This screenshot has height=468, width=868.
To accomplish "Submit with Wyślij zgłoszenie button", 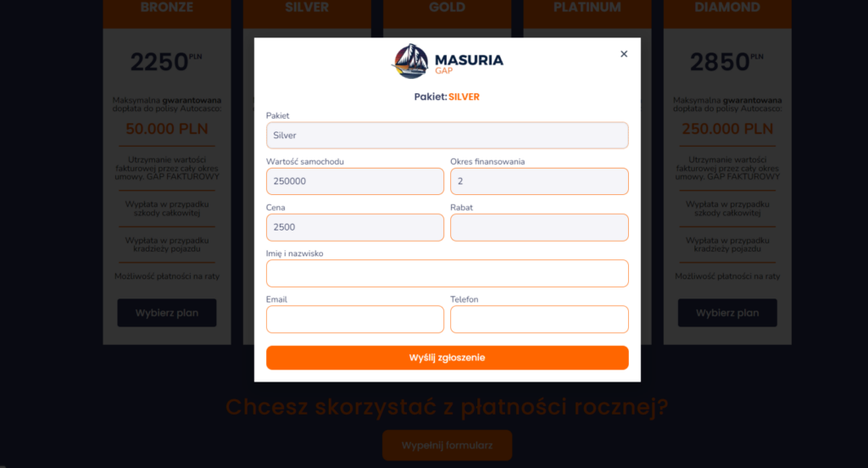I will click(448, 358).
